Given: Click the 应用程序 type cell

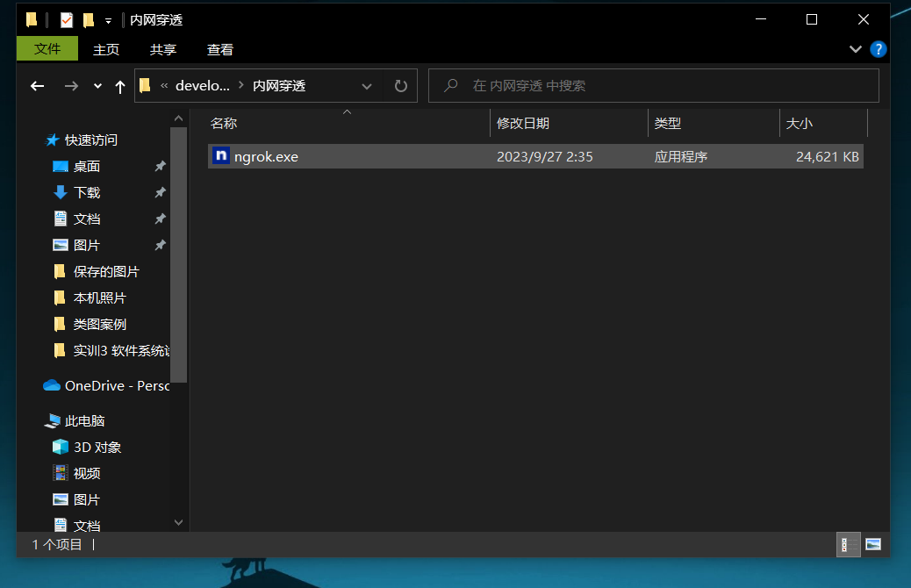Looking at the screenshot, I should (x=681, y=157).
